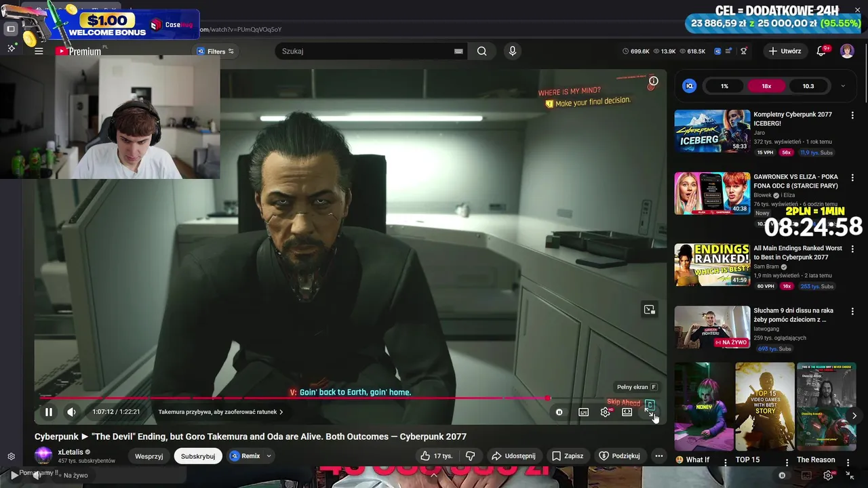Click the vidIQ trophy icon in header
Image resolution: width=868 pixels, height=488 pixels.
pyautogui.click(x=744, y=51)
